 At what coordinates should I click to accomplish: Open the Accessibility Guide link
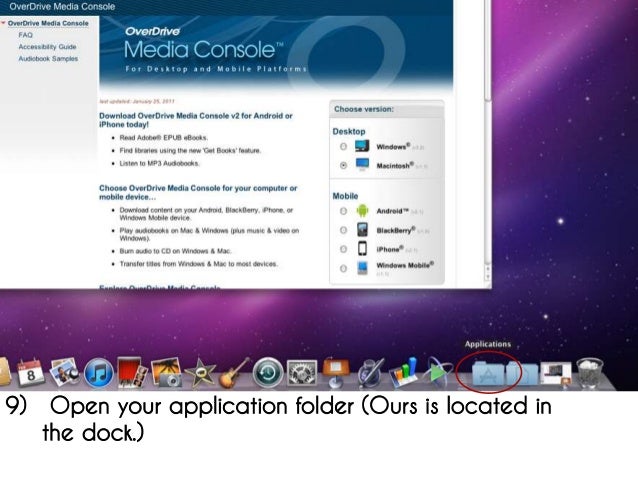(x=47, y=47)
